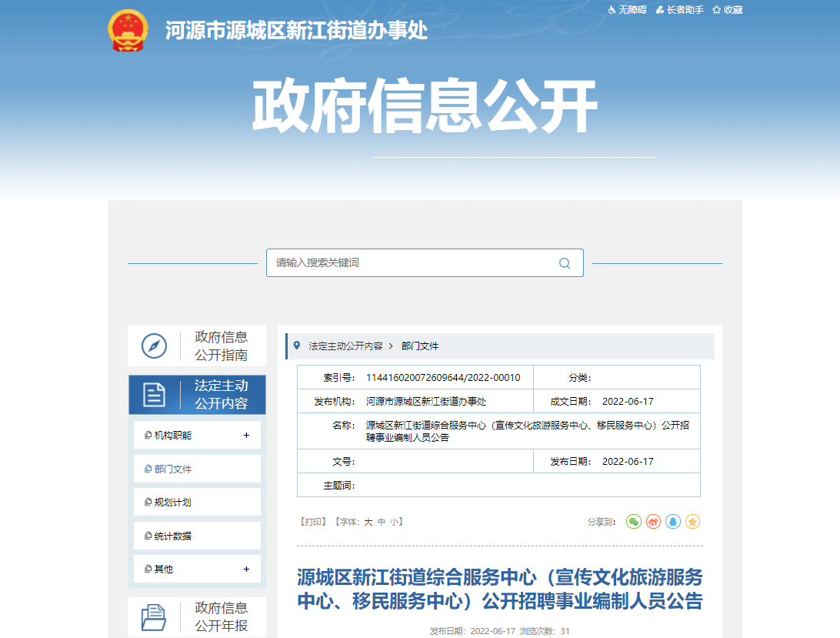Set font size to 中
The width and height of the screenshot is (840, 638).
[x=382, y=522]
